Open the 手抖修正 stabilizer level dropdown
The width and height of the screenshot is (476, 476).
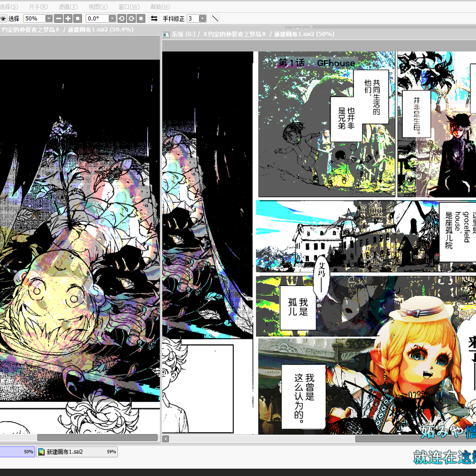[x=202, y=19]
